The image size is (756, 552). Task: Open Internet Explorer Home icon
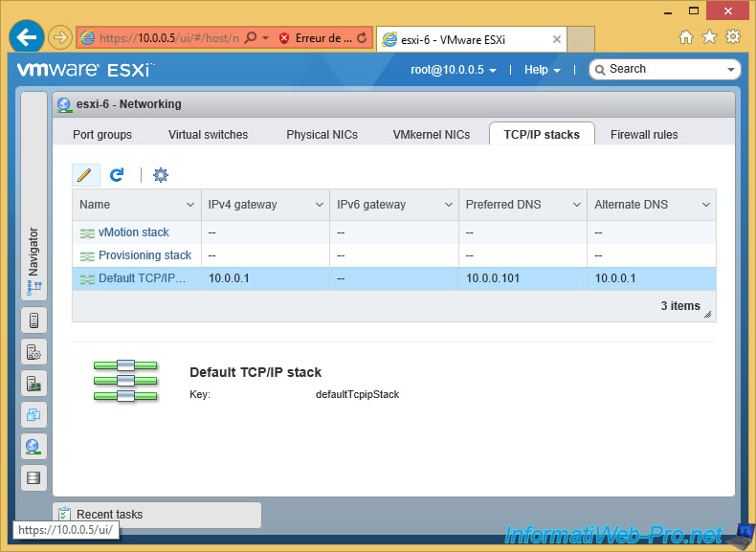[x=685, y=36]
